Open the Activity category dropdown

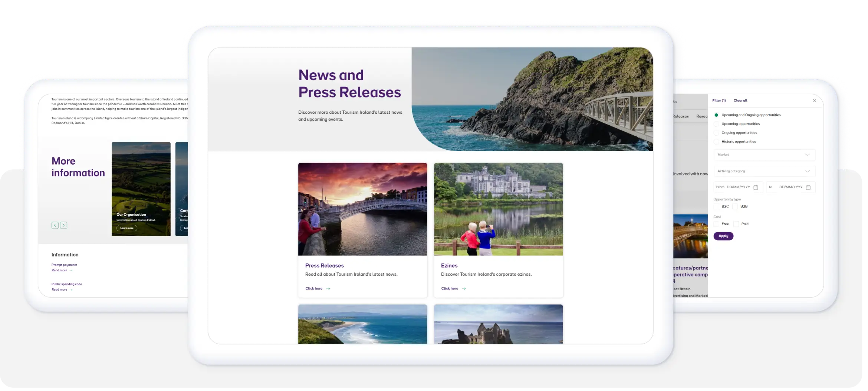(x=764, y=171)
